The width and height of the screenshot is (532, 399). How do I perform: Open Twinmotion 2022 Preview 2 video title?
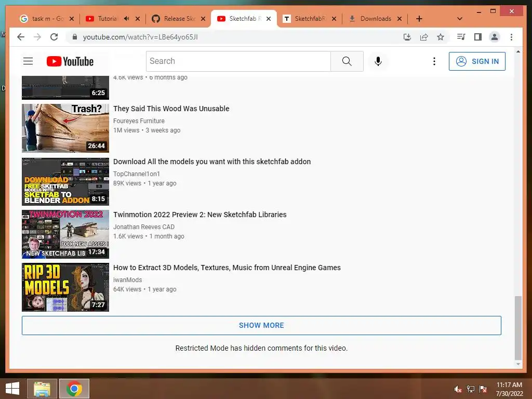(x=200, y=215)
